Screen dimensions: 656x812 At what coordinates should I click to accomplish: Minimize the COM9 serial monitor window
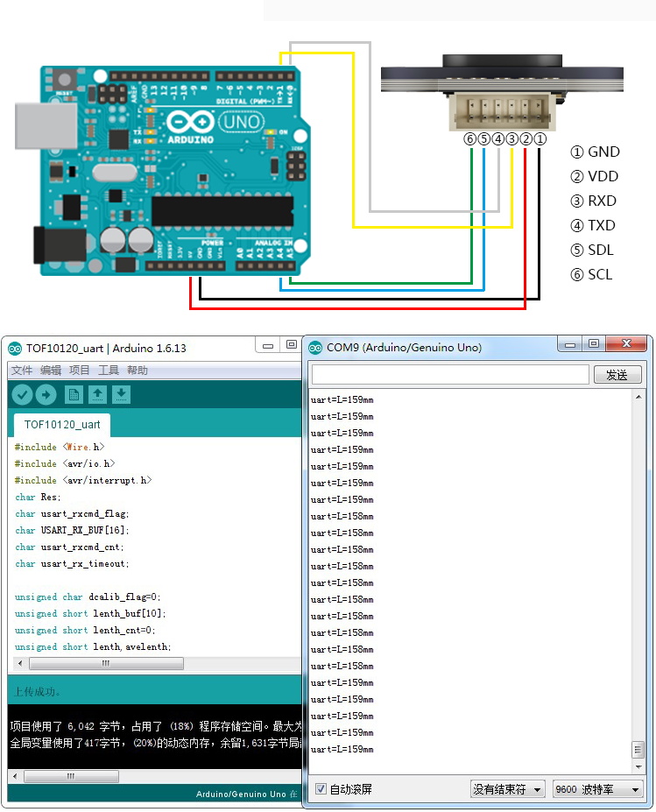pyautogui.click(x=570, y=344)
